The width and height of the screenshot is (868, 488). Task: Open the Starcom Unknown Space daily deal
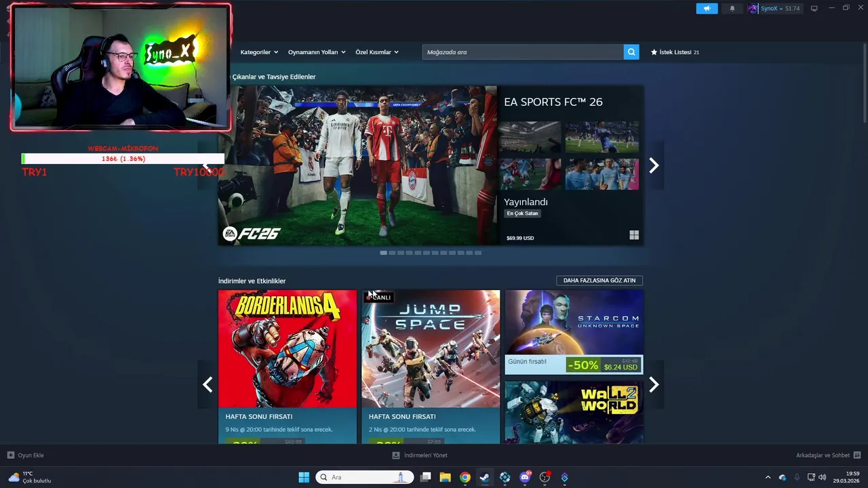574,332
